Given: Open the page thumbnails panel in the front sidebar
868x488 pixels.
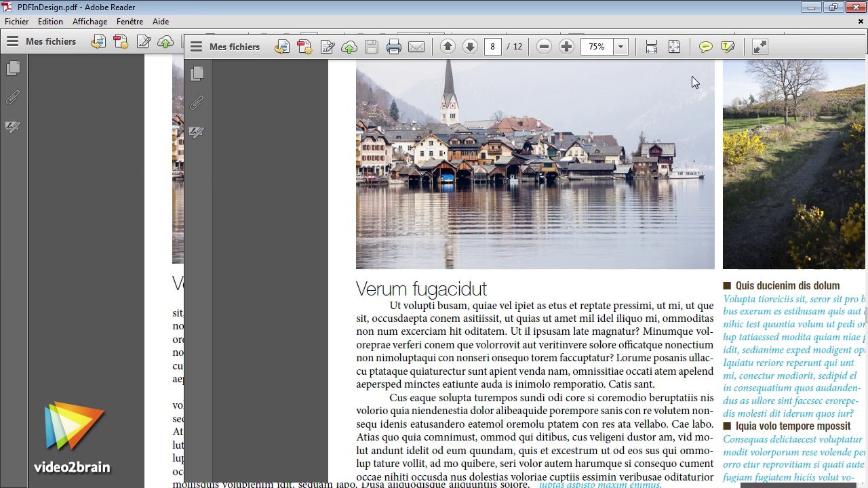Looking at the screenshot, I should click(197, 73).
